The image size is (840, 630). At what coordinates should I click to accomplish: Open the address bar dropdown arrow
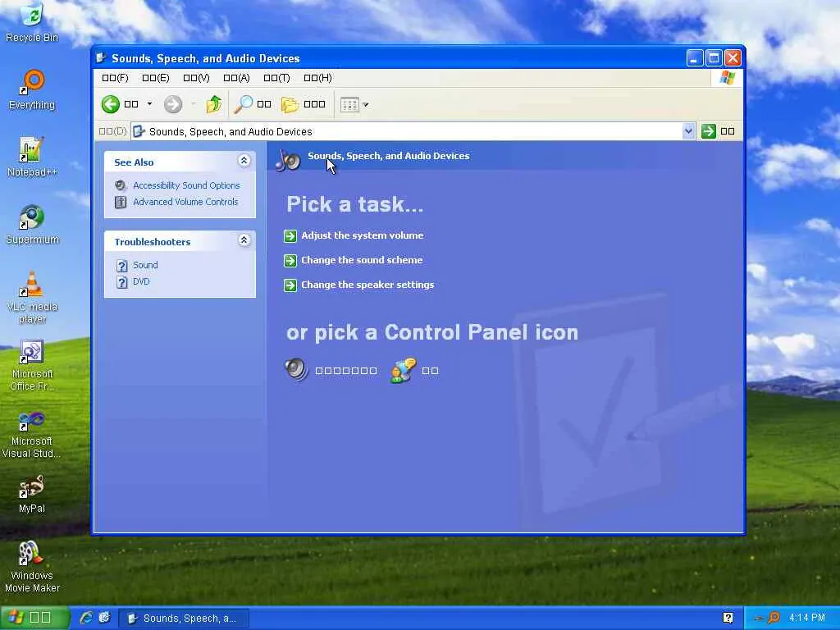pos(688,131)
